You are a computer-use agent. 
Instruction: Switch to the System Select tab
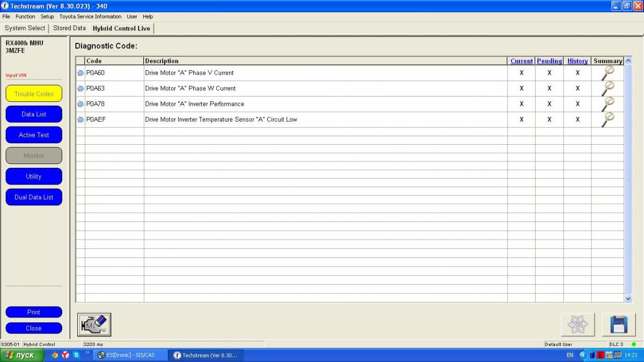(25, 28)
